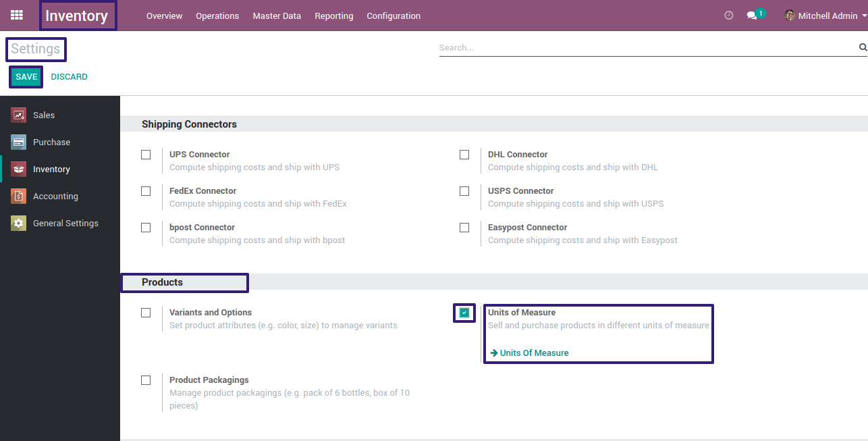Click 'Manage product packagings' description text
This screenshot has width=868, height=441.
tap(290, 399)
